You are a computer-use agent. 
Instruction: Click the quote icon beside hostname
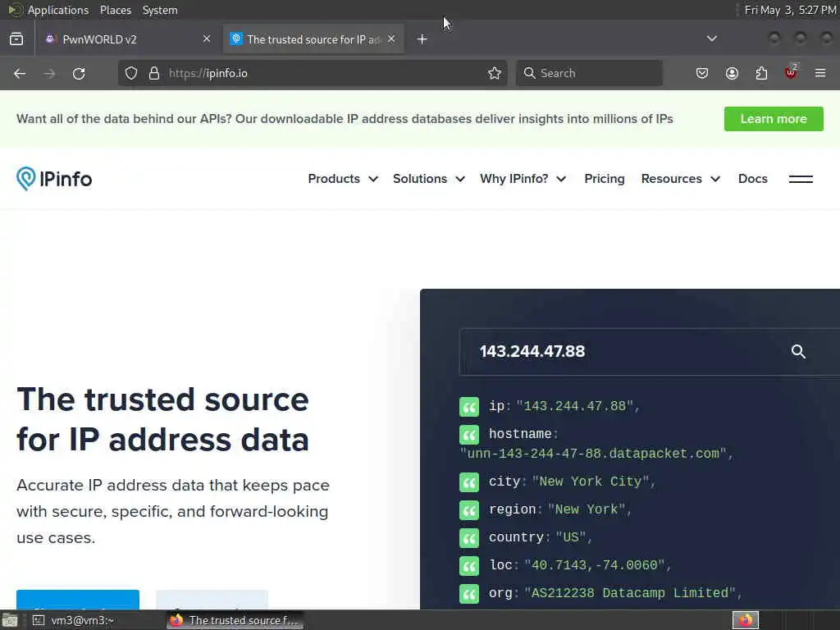pos(469,435)
